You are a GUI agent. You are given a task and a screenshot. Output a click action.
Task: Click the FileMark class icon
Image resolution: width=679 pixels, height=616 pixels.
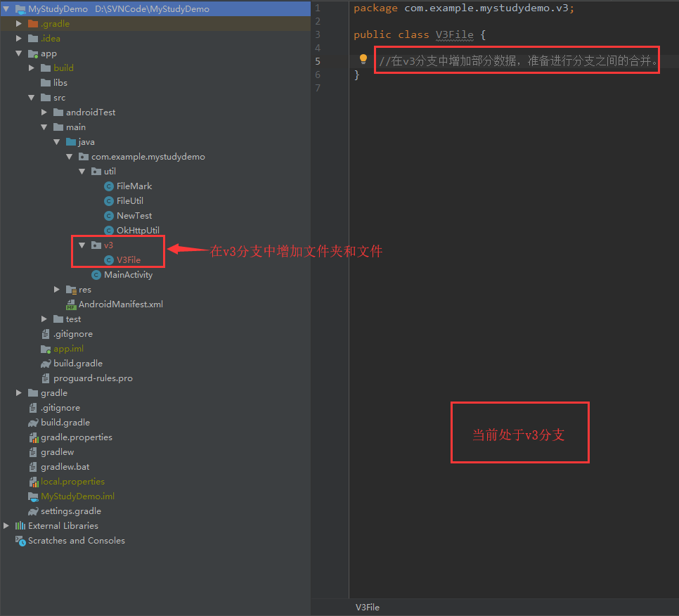point(109,186)
